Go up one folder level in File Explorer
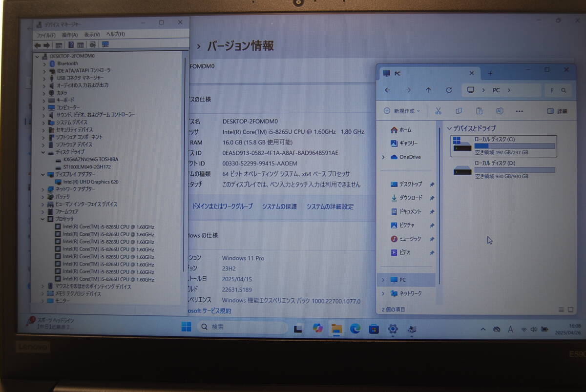Viewport: 586px width, 392px height. coord(428,90)
